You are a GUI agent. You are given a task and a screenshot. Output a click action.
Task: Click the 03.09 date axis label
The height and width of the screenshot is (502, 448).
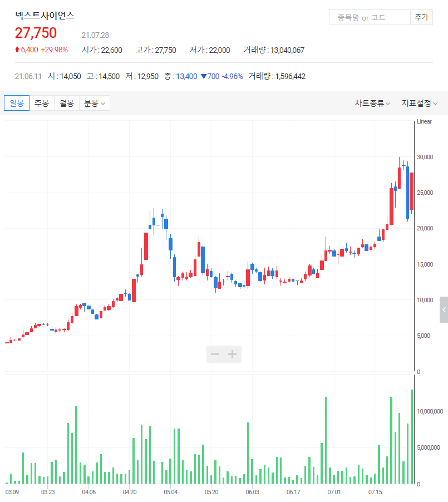click(x=12, y=492)
